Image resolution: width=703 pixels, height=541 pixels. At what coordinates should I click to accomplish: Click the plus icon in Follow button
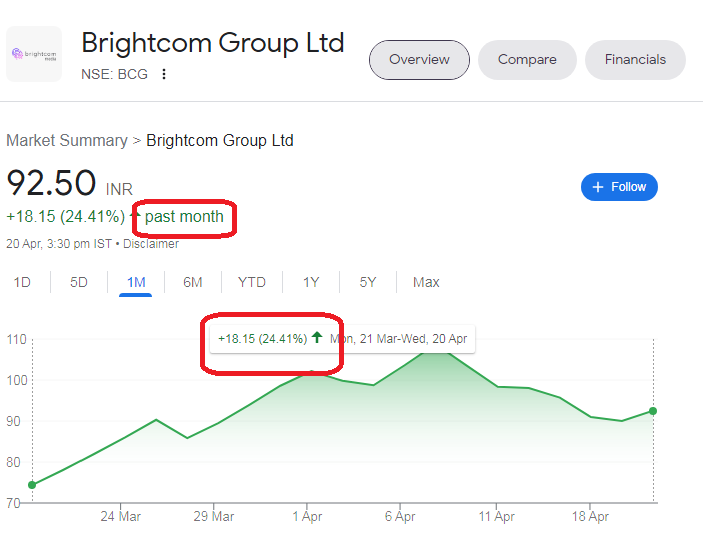point(598,187)
